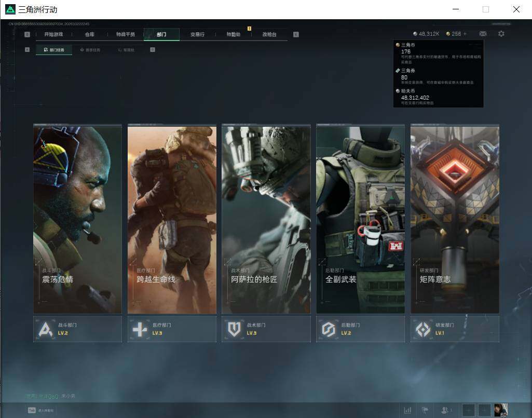
Task: Click the 战斗部门 emblem icon
Action: [x=46, y=329]
